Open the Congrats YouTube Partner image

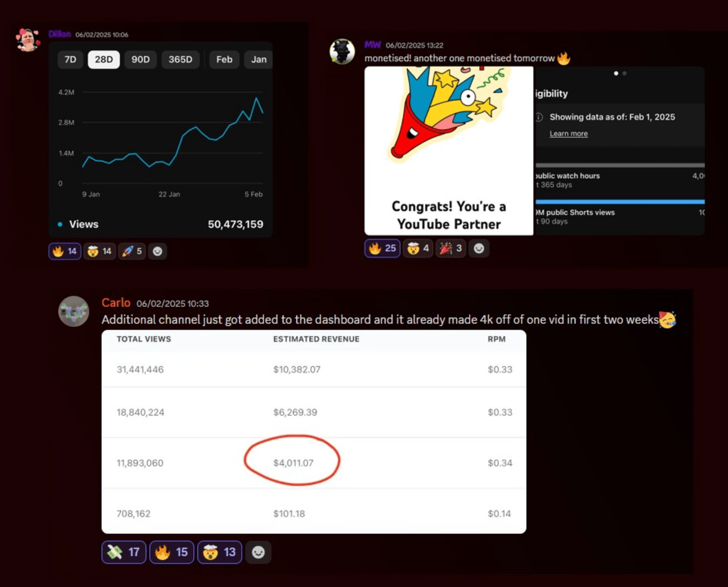(x=449, y=151)
